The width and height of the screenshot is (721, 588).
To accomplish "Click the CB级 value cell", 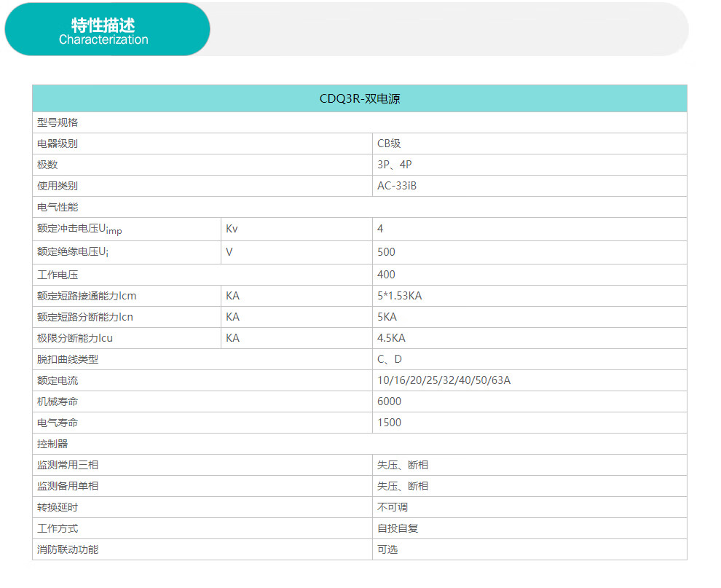I will (x=529, y=144).
